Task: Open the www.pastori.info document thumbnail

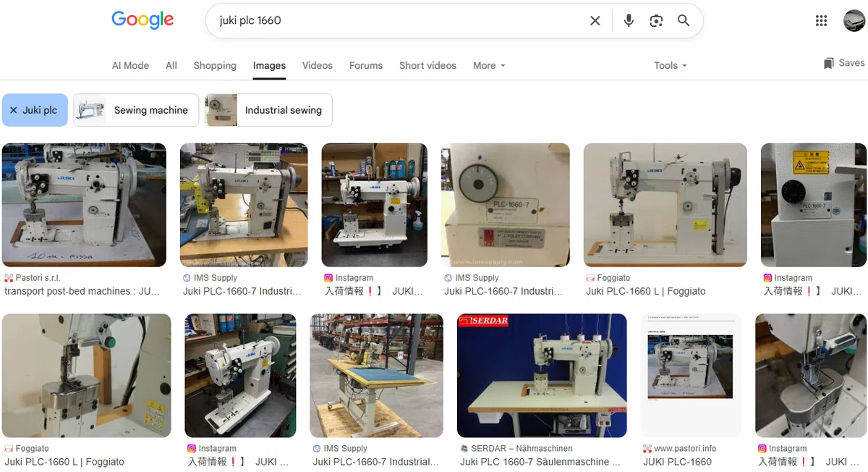Action: [x=692, y=376]
